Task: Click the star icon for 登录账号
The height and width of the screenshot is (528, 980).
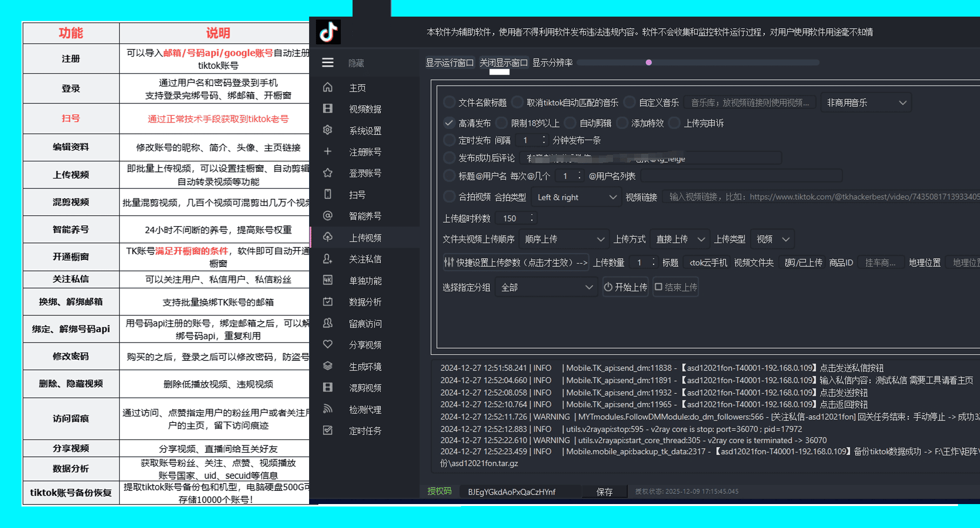Action: coord(328,173)
